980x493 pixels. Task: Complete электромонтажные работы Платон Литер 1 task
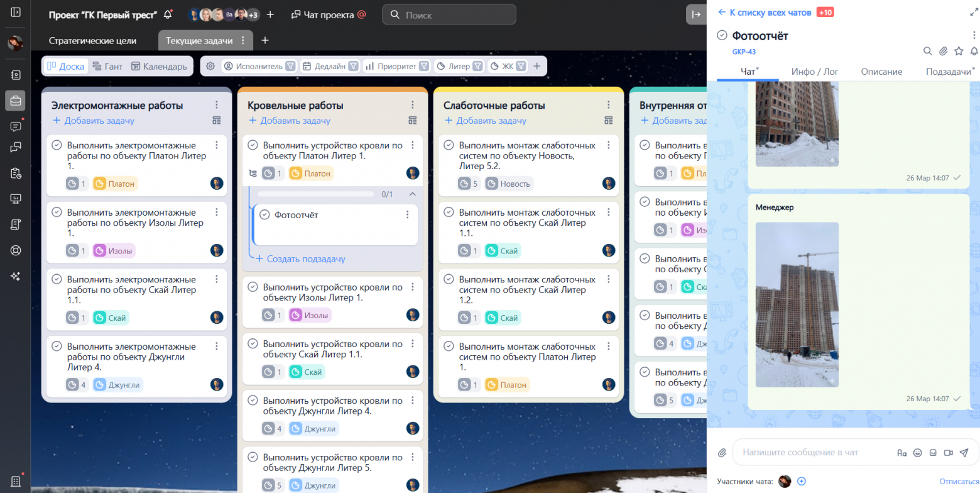pos(57,145)
